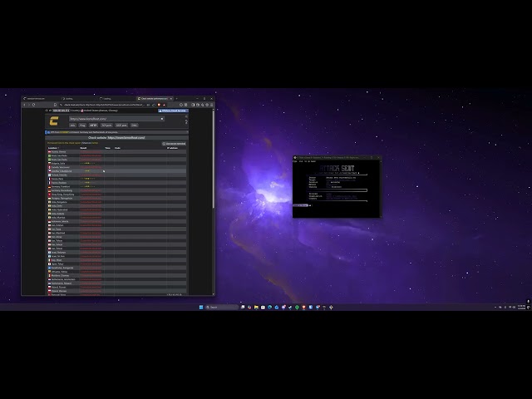Open Microsoft Edge from the taskbar
The height and width of the screenshot is (399, 532).
[269, 307]
